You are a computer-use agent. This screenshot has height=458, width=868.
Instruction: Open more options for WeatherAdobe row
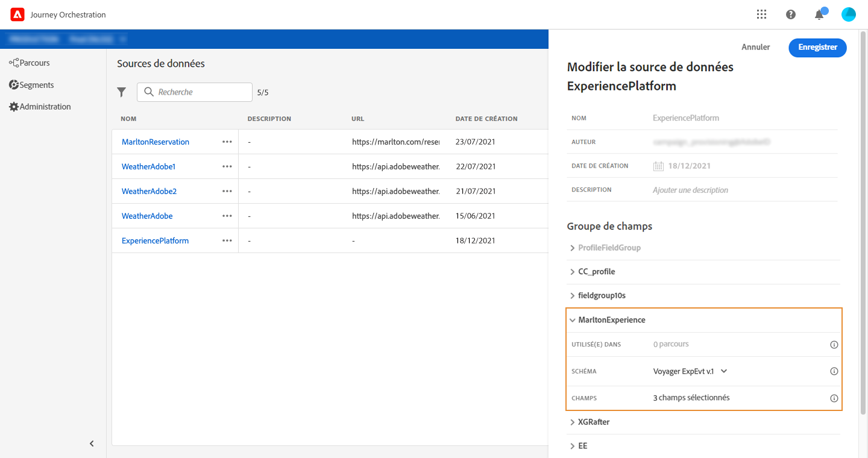[227, 216]
